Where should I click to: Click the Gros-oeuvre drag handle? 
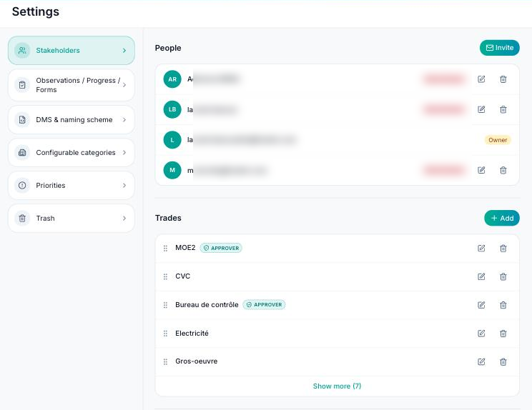tap(166, 362)
